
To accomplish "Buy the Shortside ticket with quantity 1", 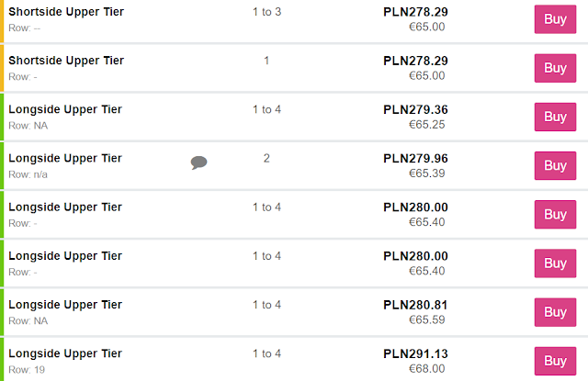I will 555,68.
